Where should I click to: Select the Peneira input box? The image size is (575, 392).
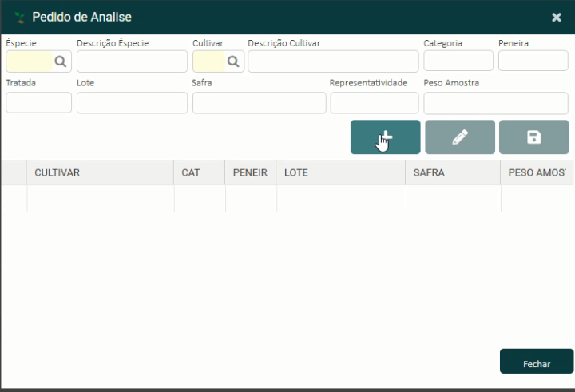tap(533, 61)
